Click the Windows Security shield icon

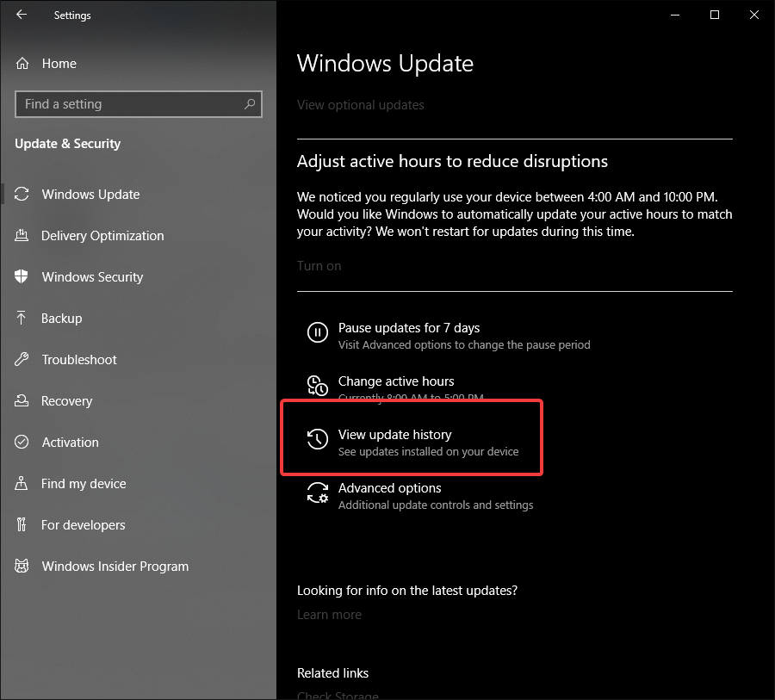22,276
